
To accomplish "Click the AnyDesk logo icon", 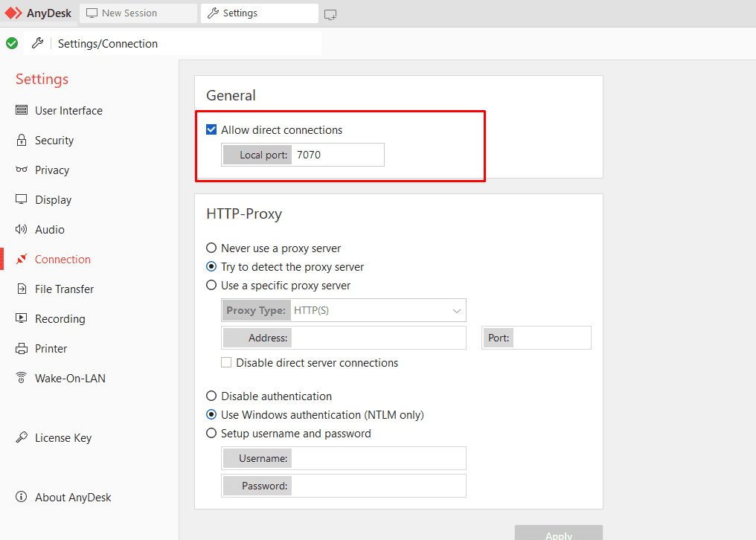I will pos(13,13).
